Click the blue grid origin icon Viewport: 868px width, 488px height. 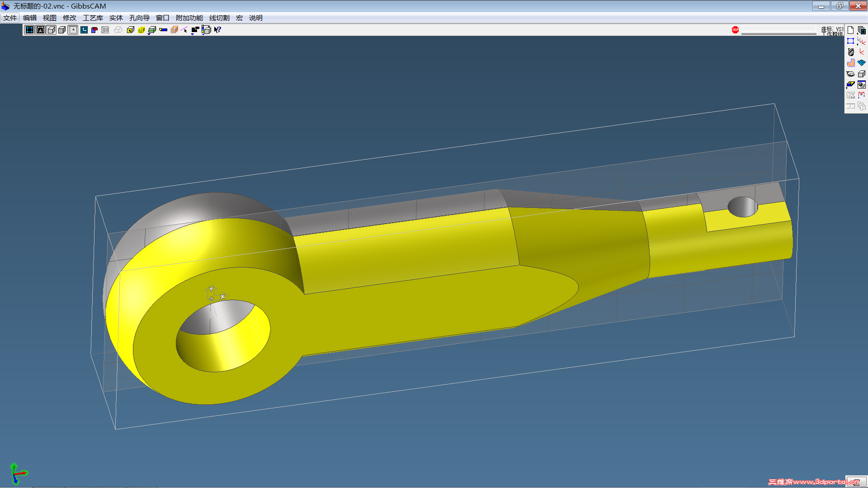(x=84, y=30)
